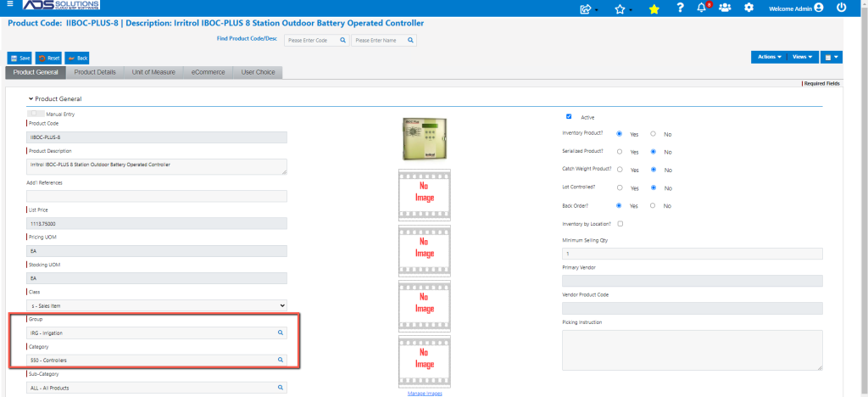Click the controller product image thumbnail
The image size is (868, 397).
pyautogui.click(x=425, y=139)
